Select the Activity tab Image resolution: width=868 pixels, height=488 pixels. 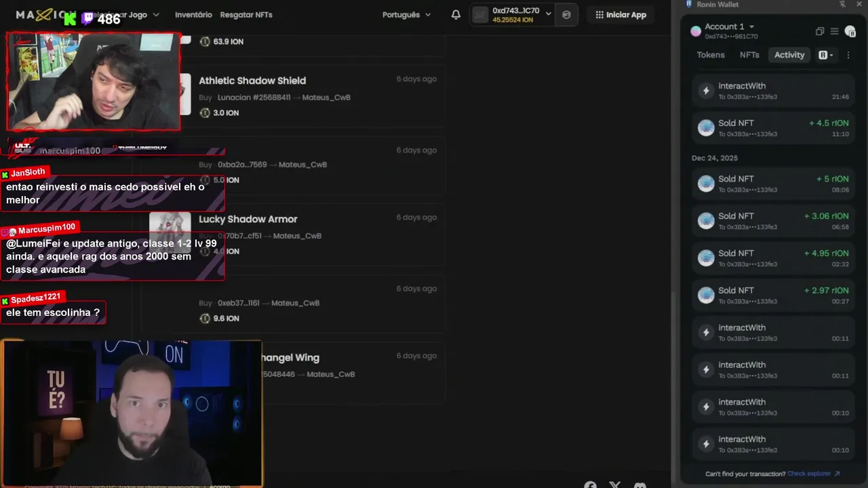point(789,55)
